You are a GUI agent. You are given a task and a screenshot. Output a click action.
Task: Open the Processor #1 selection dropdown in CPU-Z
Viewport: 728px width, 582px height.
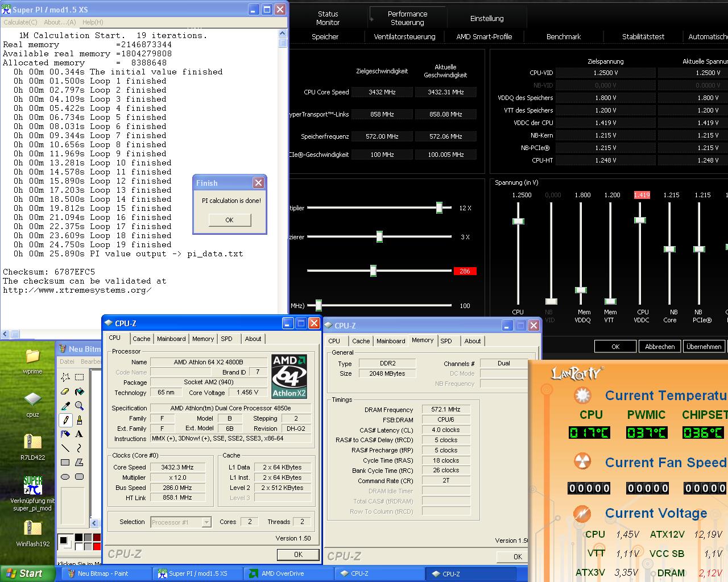coord(181,522)
